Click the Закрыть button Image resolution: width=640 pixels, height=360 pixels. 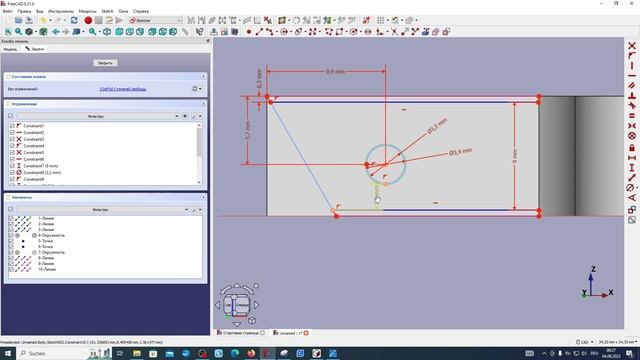click(105, 63)
